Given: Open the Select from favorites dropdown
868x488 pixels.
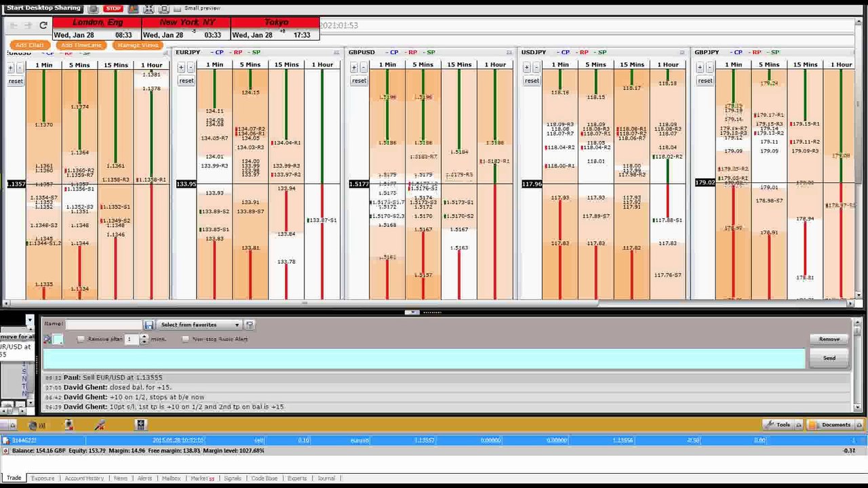Looking at the screenshot, I should [x=199, y=325].
